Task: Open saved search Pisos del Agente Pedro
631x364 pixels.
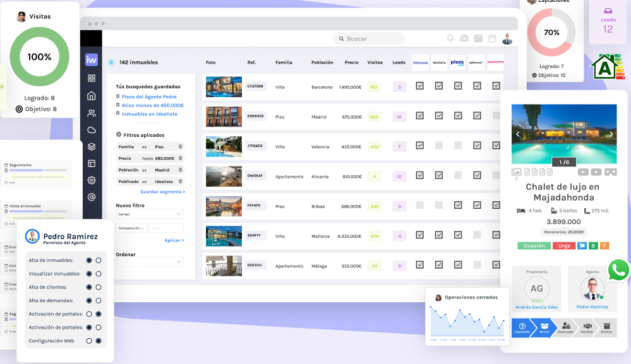Action: [149, 97]
